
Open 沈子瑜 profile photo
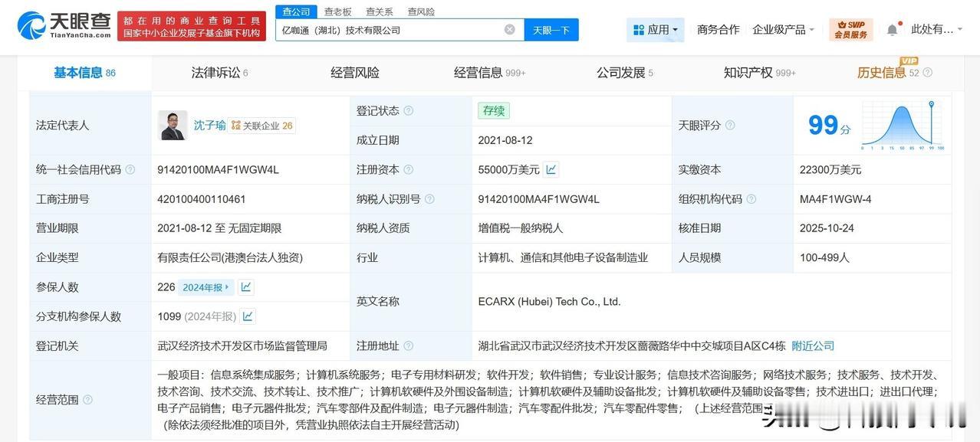coord(173,125)
